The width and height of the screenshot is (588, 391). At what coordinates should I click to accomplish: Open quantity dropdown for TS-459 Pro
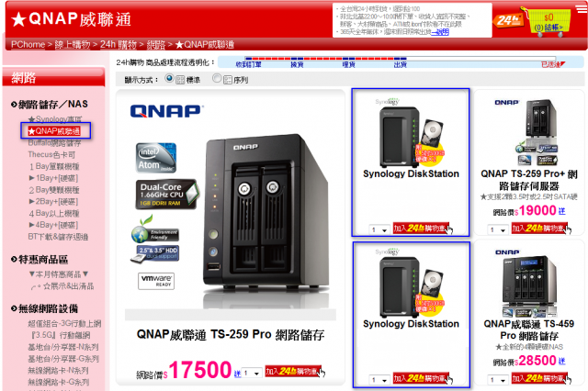tap(498, 380)
